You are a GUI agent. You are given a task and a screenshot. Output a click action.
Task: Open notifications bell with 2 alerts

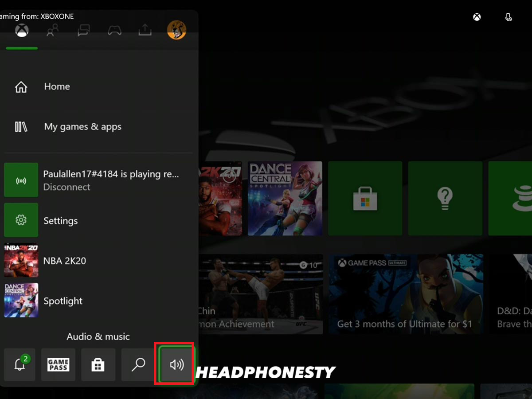(20, 365)
